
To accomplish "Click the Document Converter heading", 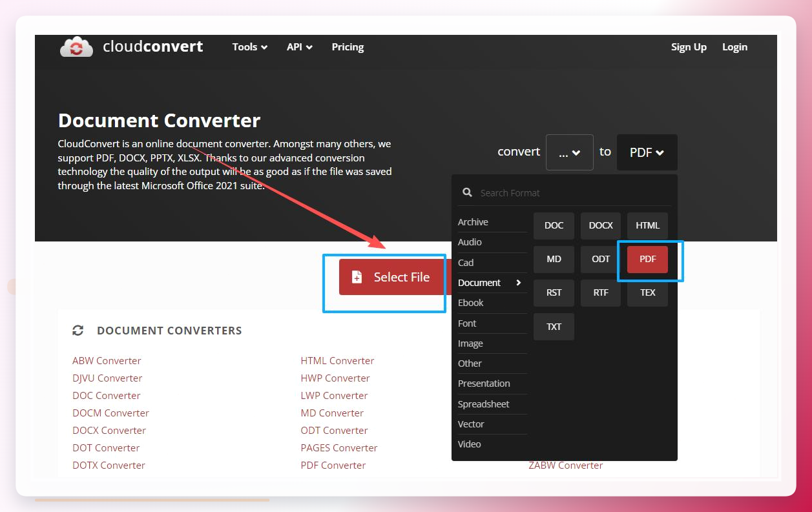I will 160,121.
